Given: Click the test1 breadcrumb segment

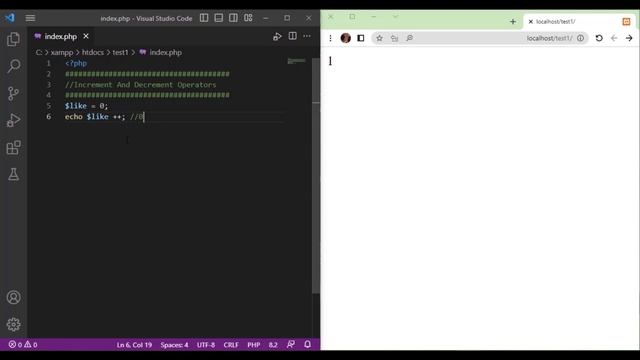Looking at the screenshot, I should 120,52.
